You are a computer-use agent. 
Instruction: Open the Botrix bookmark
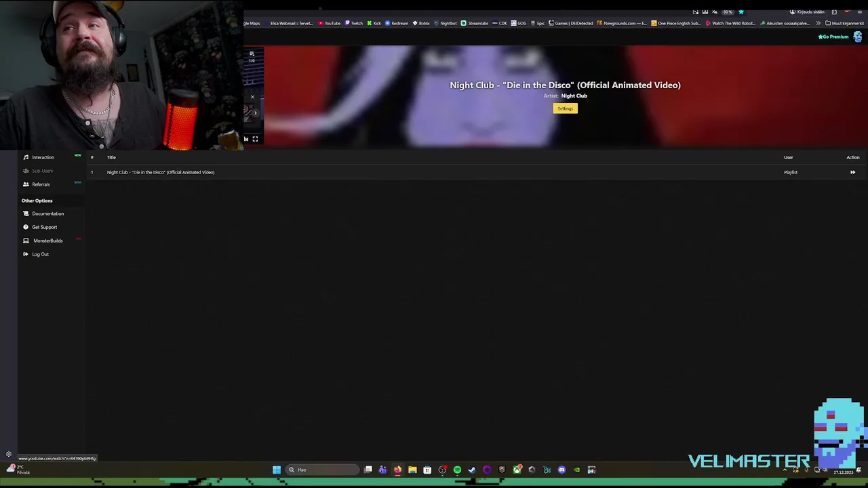pos(421,23)
